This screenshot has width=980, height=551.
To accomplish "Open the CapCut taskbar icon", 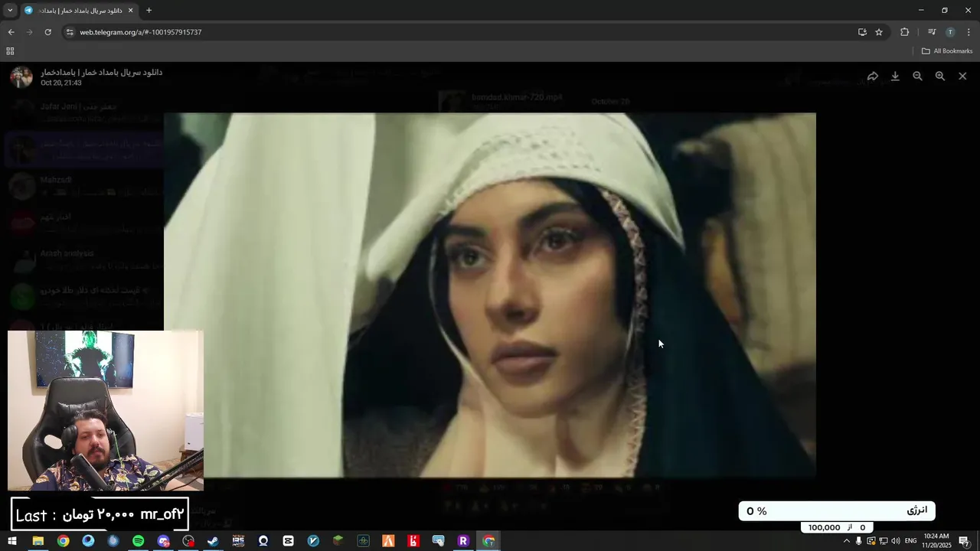I will 288,541.
